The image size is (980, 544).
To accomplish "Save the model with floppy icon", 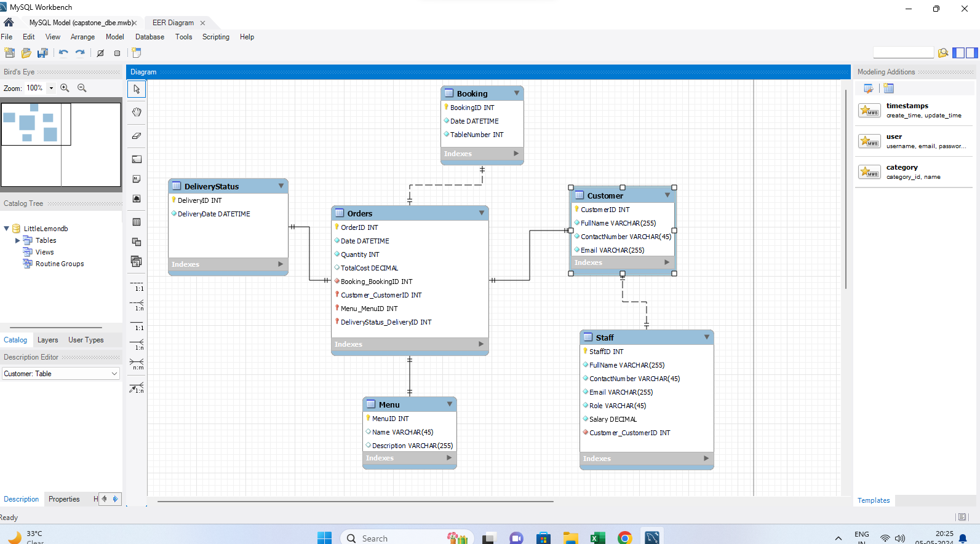I will tap(42, 53).
